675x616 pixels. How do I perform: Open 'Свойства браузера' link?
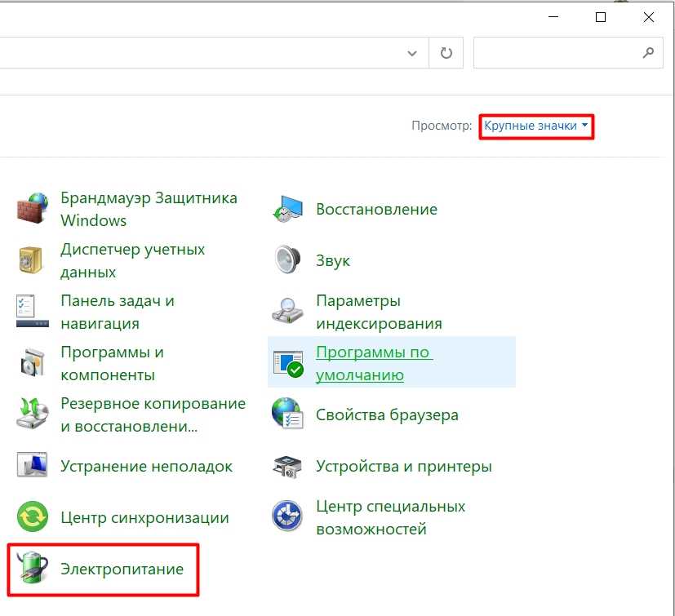coord(387,415)
